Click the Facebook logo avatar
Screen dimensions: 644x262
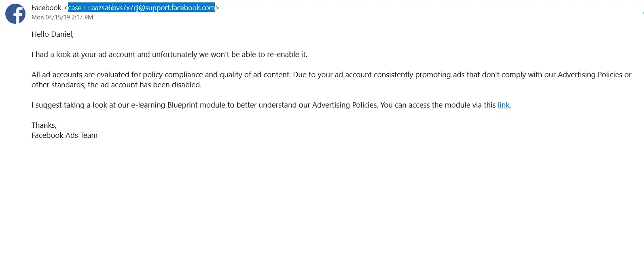pyautogui.click(x=15, y=14)
